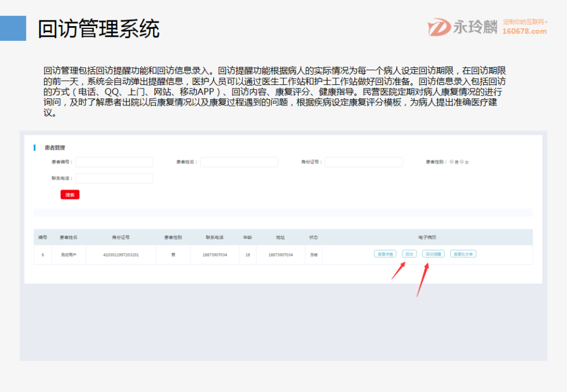This screenshot has width=567, height=392.
Task: Click the 身份证号 (ID Number) input field
Action: pos(364,161)
